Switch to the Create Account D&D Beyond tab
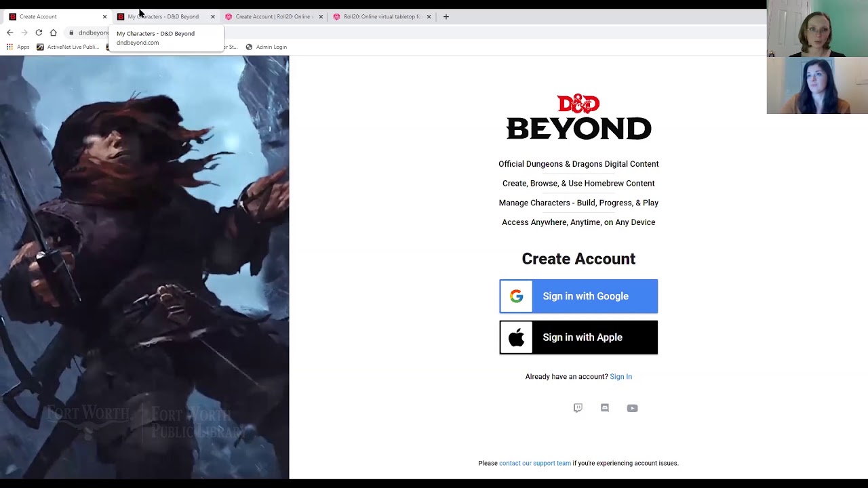 click(57, 16)
